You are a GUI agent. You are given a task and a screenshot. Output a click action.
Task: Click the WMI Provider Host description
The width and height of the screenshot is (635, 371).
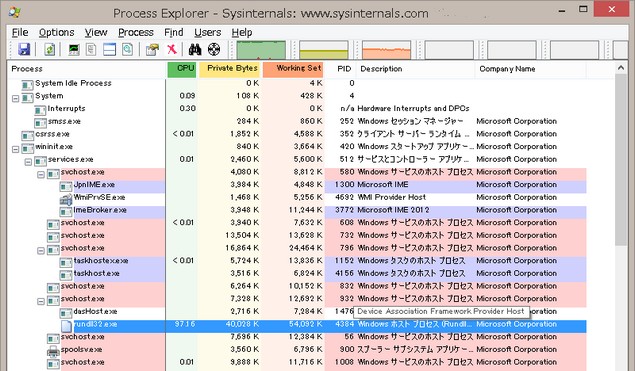tap(391, 197)
